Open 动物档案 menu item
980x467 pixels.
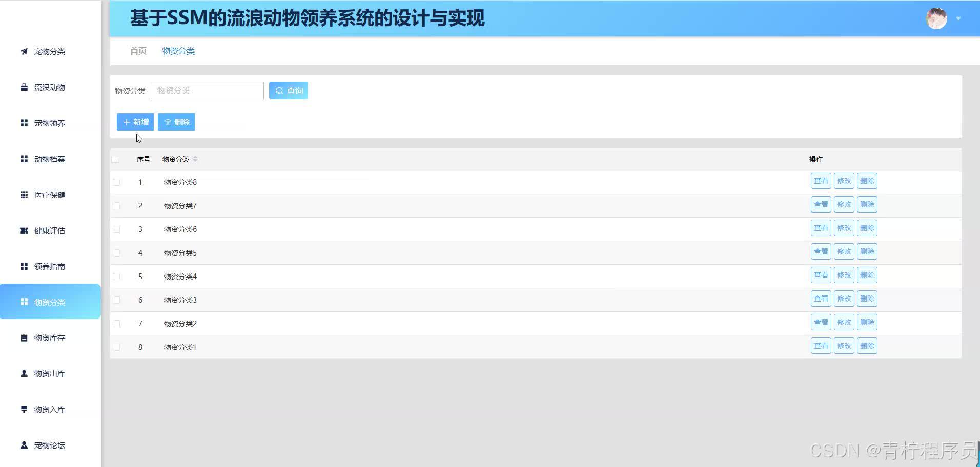pyautogui.click(x=50, y=159)
